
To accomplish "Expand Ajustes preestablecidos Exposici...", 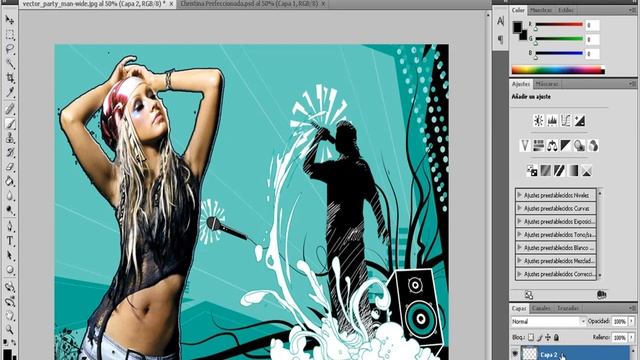I will [x=520, y=221].
